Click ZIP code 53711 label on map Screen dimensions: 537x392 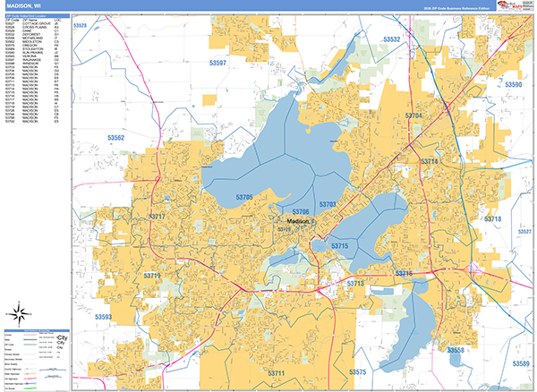(x=275, y=372)
